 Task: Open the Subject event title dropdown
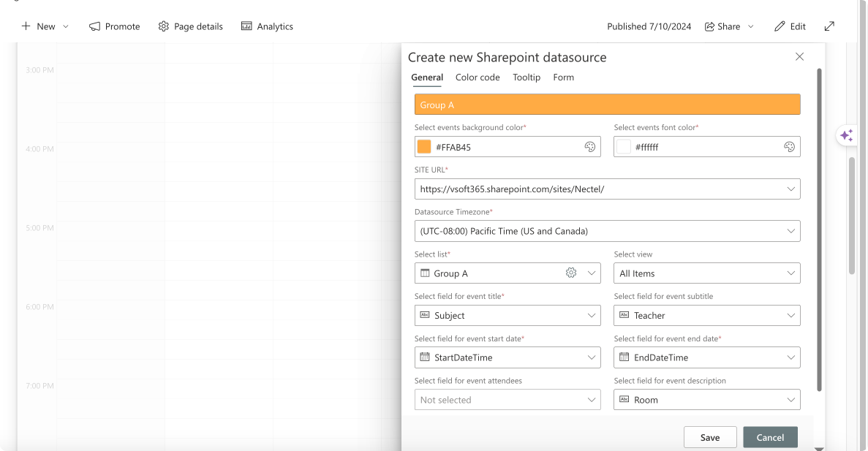[x=507, y=316]
